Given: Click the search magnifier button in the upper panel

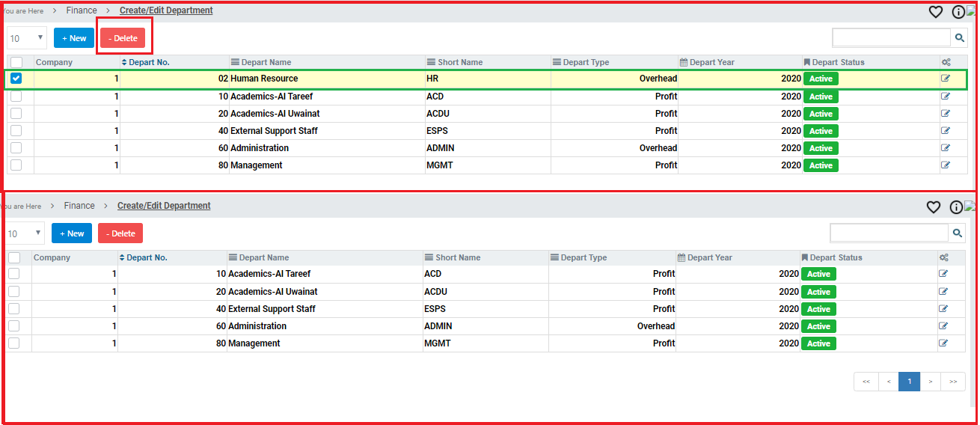Looking at the screenshot, I should (x=959, y=37).
